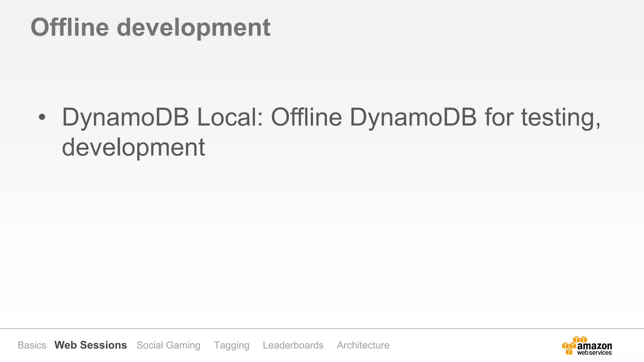The image size is (644, 362).
Task: Click the Amazon Web Services logo
Action: click(x=587, y=346)
